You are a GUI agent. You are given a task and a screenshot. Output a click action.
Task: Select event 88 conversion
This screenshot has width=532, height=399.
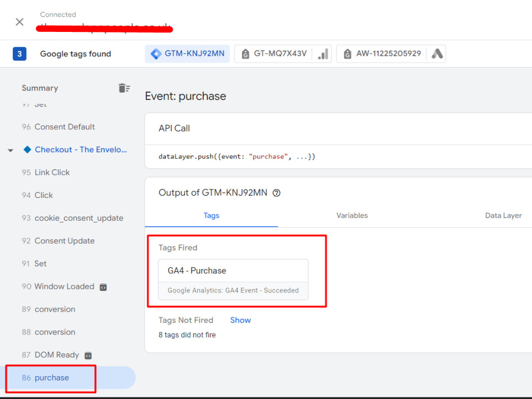[x=48, y=332]
